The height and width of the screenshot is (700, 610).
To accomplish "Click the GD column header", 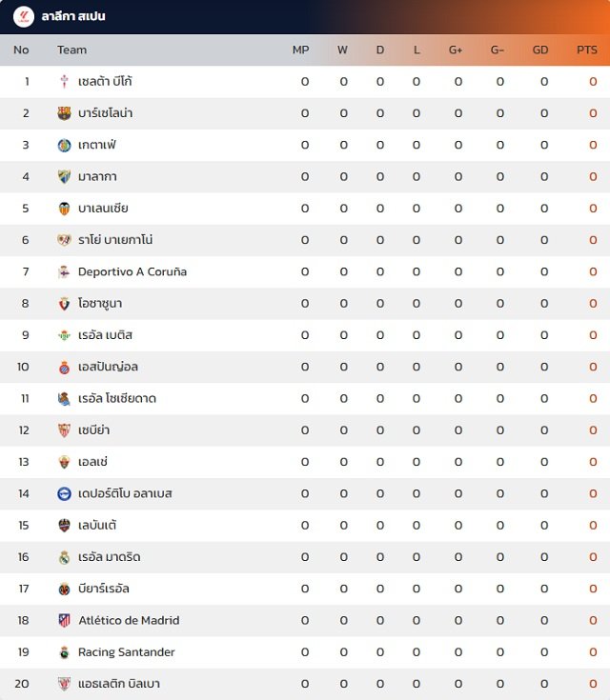I will (x=539, y=50).
